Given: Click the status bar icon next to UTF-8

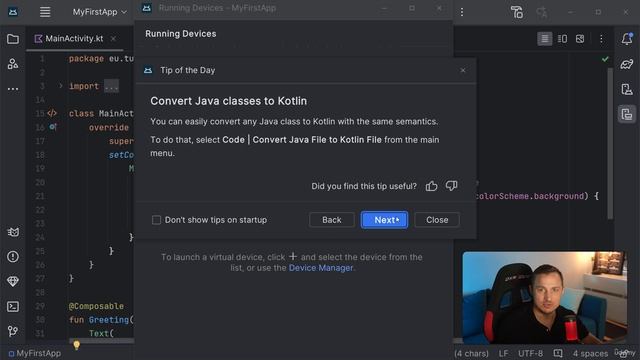Looking at the screenshot, I should [x=558, y=353].
